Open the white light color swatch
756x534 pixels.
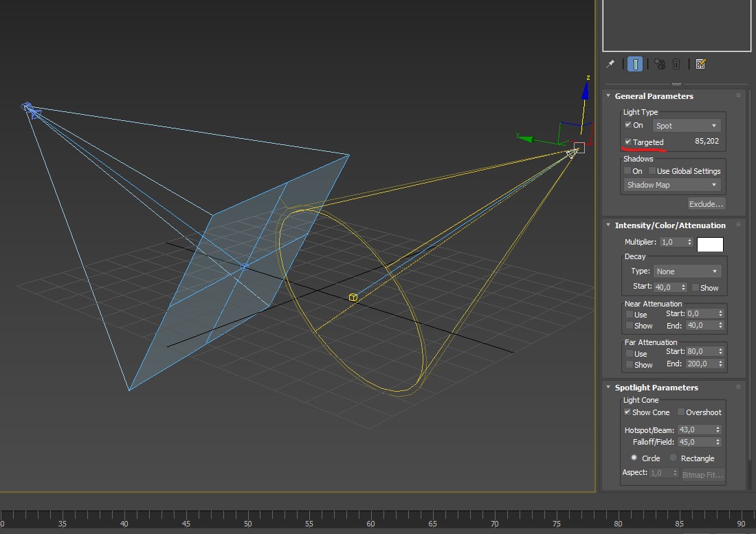point(710,245)
